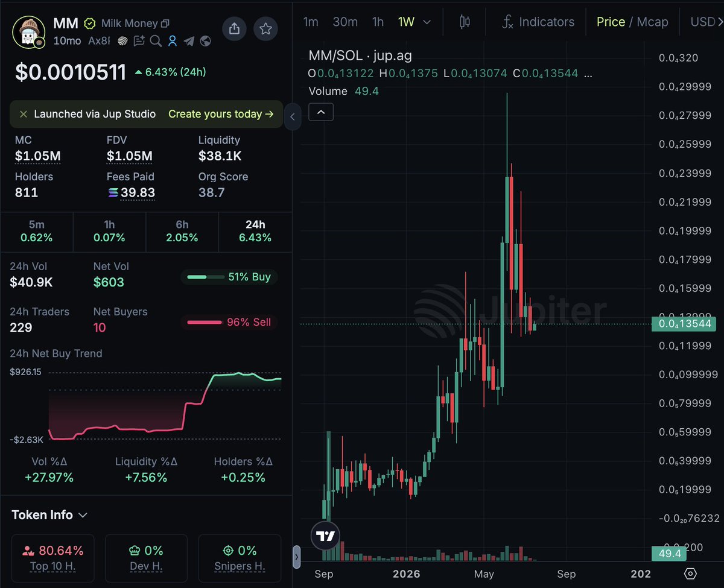Screen dimensions: 724x588
Task: Click the Vol %Δ +27.97% value
Action: [49, 478]
